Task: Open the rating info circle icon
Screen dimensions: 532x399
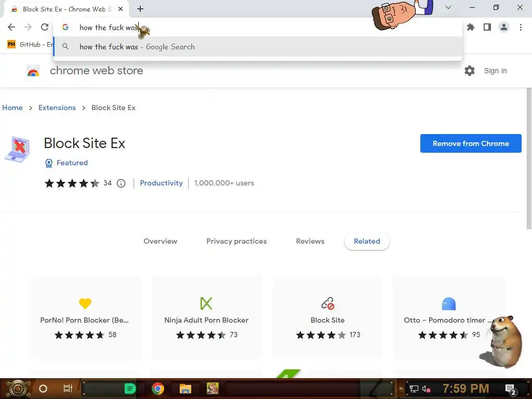Action: (121, 183)
